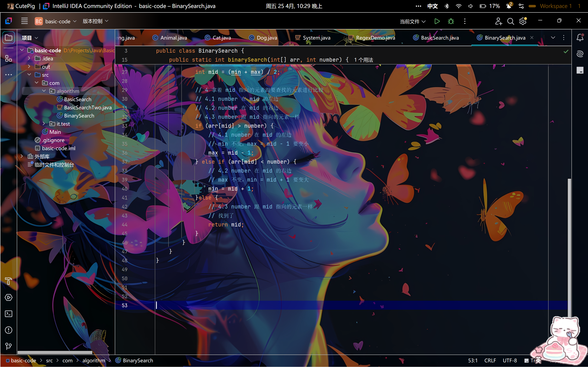The image size is (588, 367).
Task: Change the CRLF line separator
Action: coord(490,361)
